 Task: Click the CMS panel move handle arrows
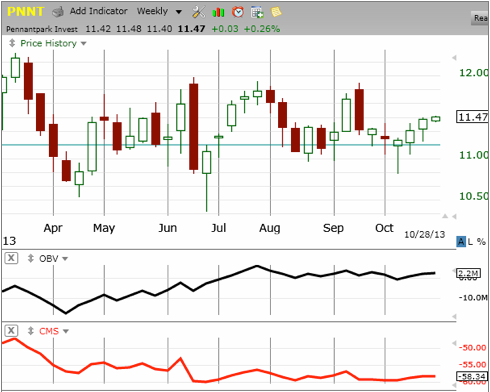coord(31,331)
